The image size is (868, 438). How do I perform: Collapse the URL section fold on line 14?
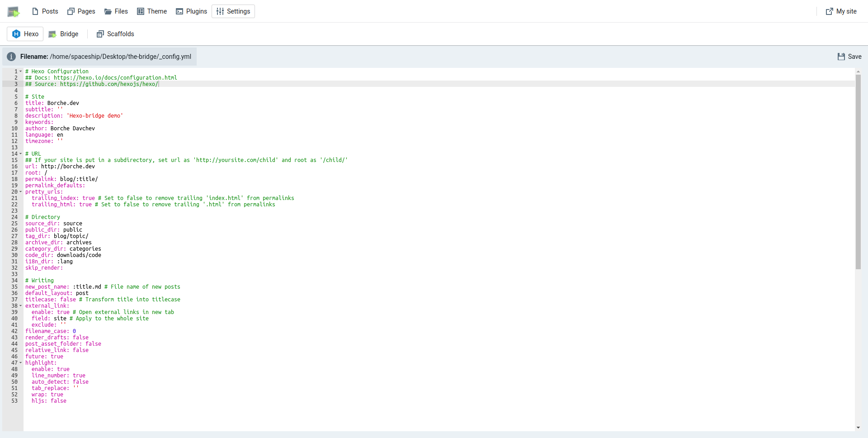(x=21, y=154)
